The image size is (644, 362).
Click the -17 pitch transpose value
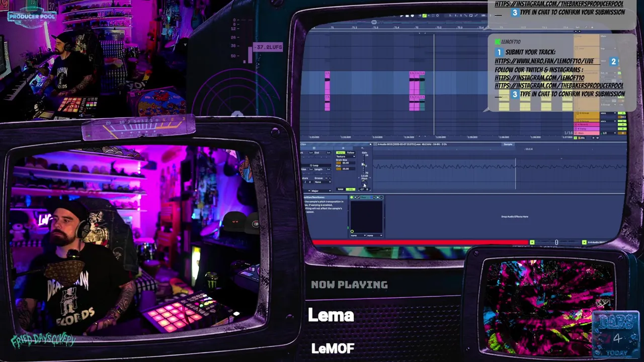[x=362, y=189]
